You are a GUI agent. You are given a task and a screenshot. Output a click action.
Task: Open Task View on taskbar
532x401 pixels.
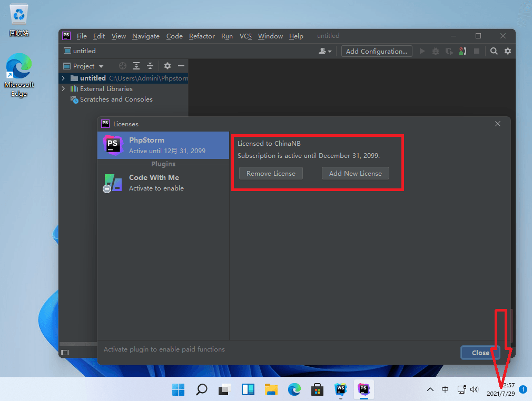point(224,389)
